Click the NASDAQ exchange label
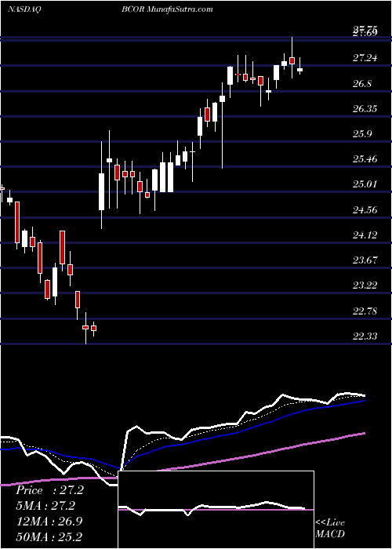 [x=24, y=9]
